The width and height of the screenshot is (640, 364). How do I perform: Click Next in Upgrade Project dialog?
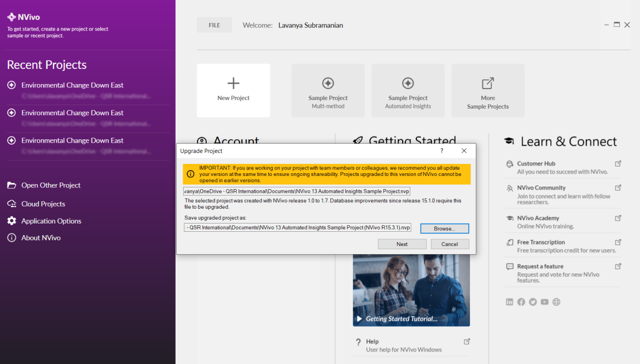click(x=402, y=244)
